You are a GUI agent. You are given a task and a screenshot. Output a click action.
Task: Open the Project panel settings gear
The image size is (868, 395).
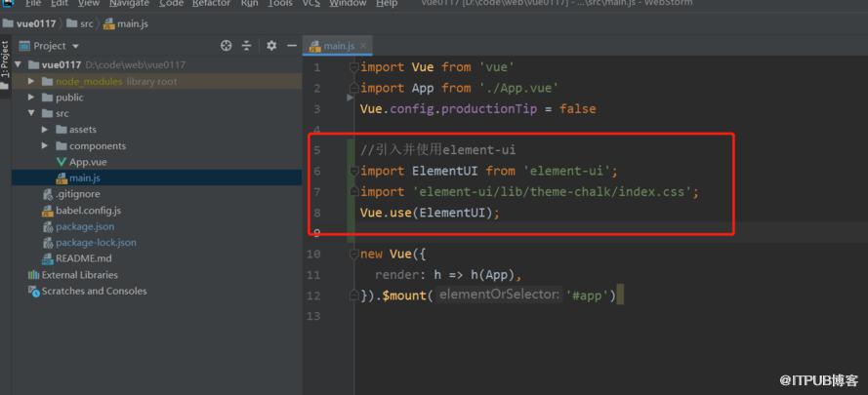pyautogui.click(x=271, y=46)
